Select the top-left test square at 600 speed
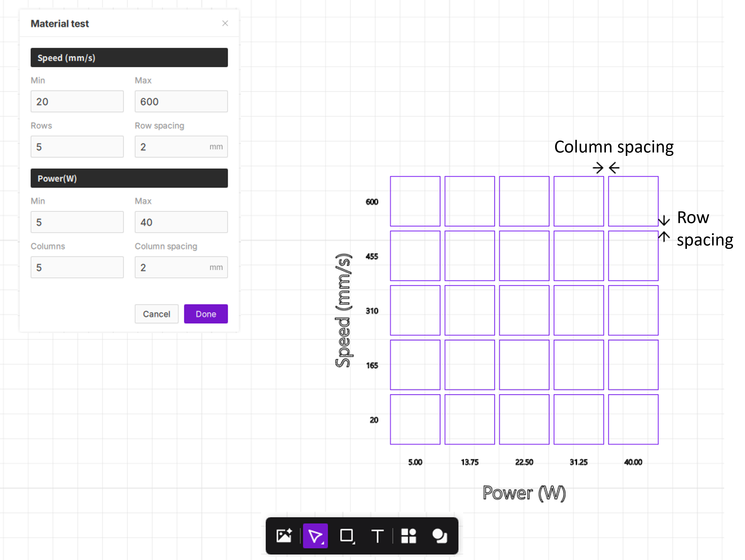Viewport: 745px width, 560px height. click(x=415, y=201)
